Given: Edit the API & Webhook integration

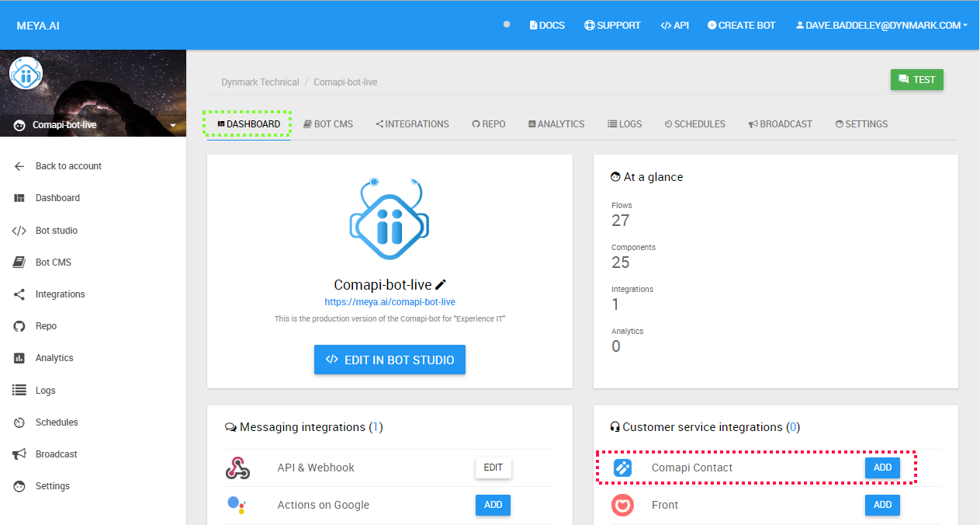Looking at the screenshot, I should point(493,468).
